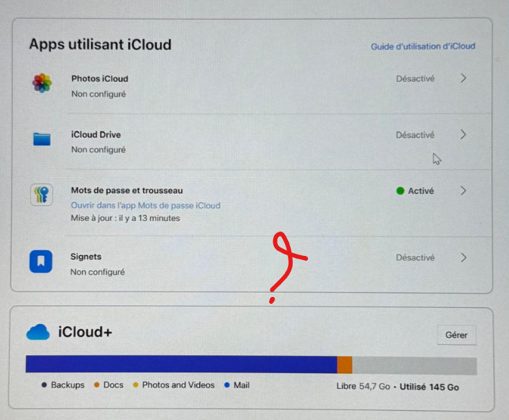Select the Signets title text

(86, 257)
